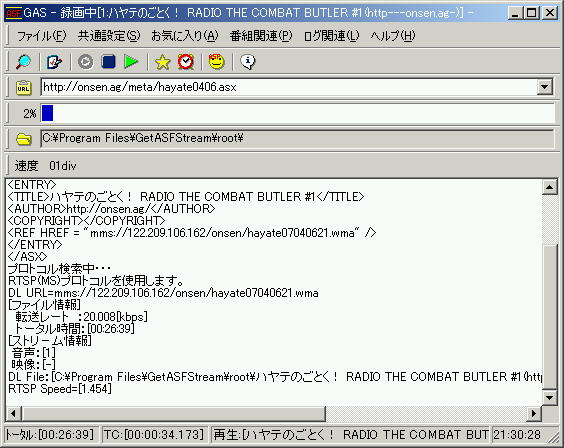The width and height of the screenshot is (564, 448).
Task: Open the yellow save folder icon
Action: (24, 139)
